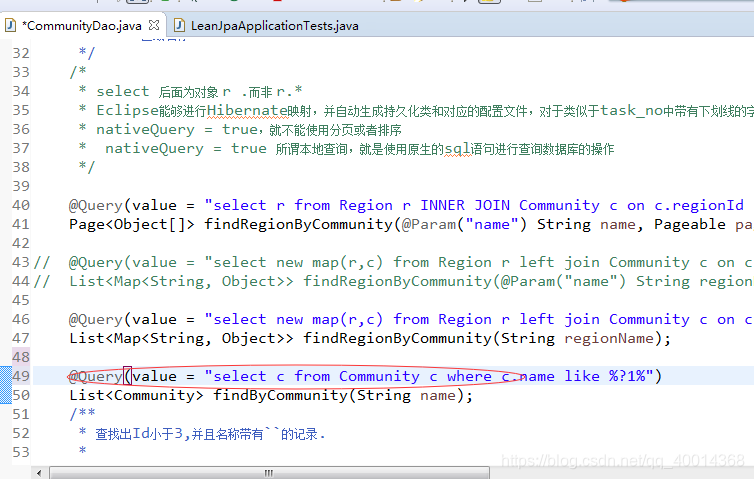Click line number 49 in the gutter
754x479 pixels.
(x=21, y=376)
